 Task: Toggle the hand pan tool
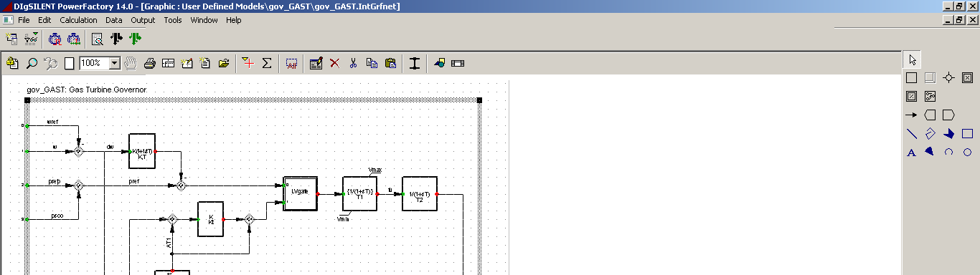131,63
